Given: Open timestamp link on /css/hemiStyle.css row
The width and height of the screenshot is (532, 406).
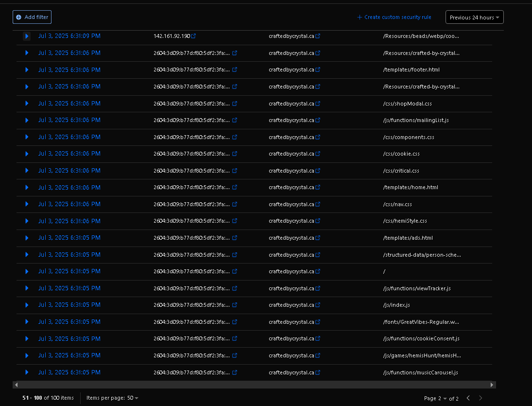Looking at the screenshot, I should tap(69, 221).
